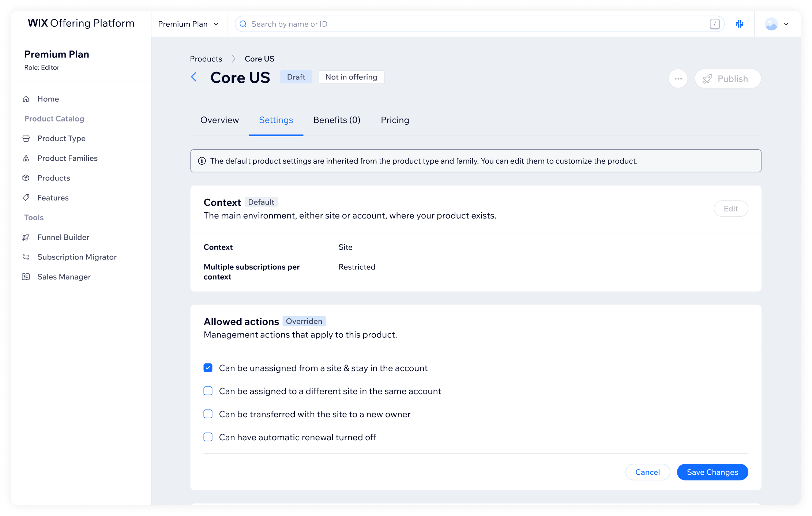This screenshot has height=516, width=812.
Task: Click the info icon in the banner
Action: (x=202, y=161)
